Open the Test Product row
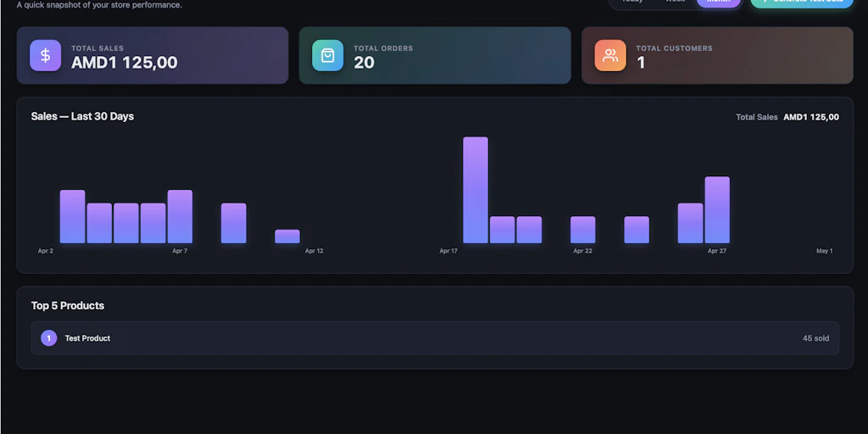This screenshot has height=434, width=868. pyautogui.click(x=435, y=337)
